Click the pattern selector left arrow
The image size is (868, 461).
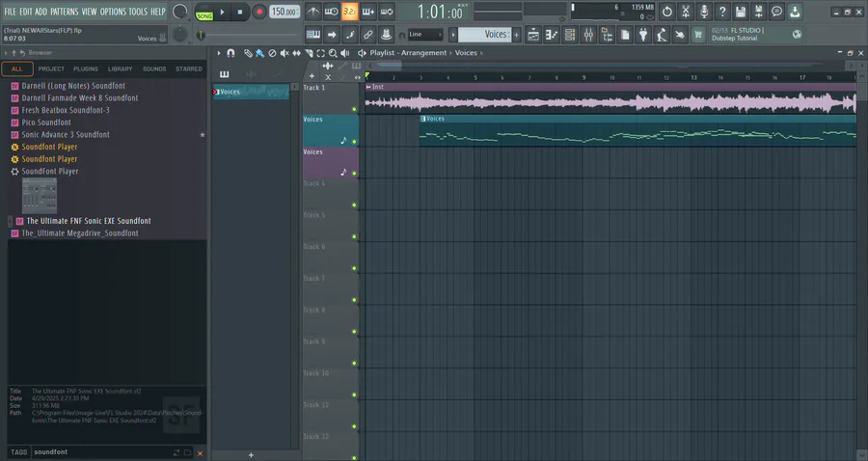[453, 35]
